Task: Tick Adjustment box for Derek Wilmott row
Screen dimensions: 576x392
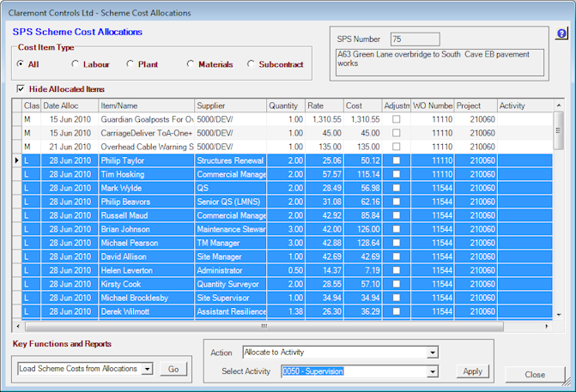Action: pos(396,311)
